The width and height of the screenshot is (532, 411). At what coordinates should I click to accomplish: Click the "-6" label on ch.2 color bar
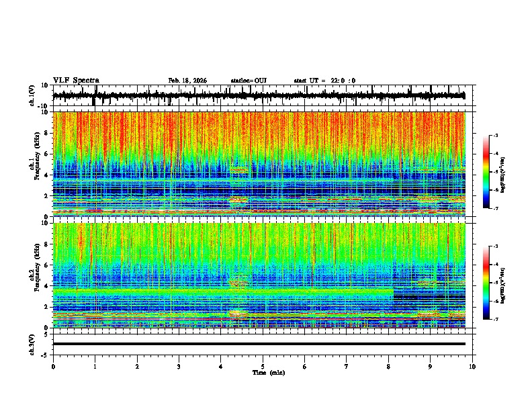[495, 301]
